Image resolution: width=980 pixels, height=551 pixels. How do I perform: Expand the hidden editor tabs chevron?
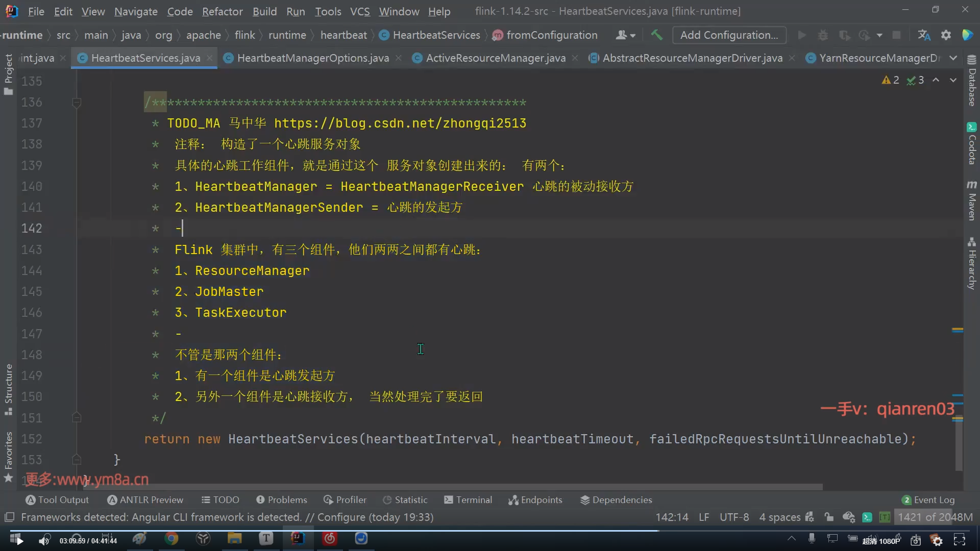tap(953, 58)
